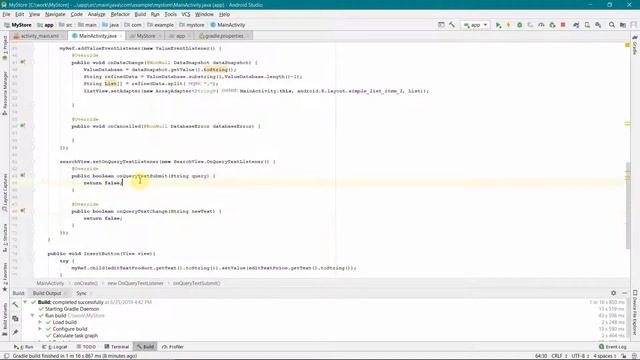640x360 pixels.
Task: Click pin icon in Build panel sidebar
Action: coord(16,332)
